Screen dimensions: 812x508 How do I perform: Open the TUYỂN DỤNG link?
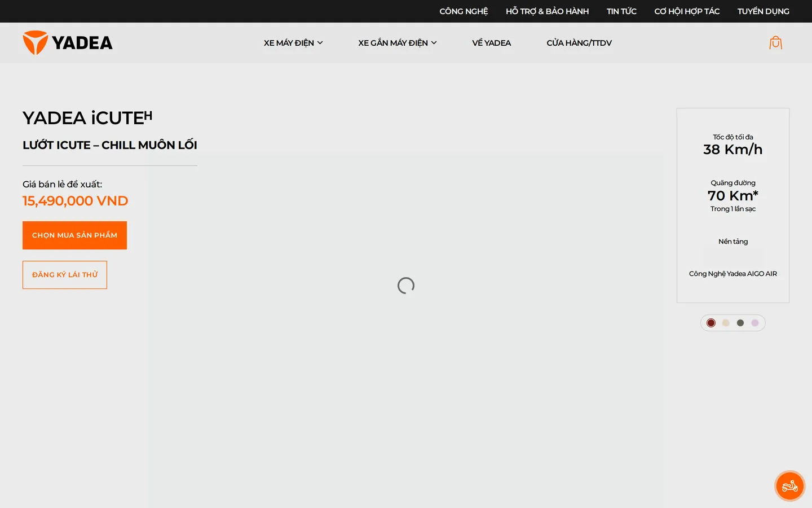[764, 11]
